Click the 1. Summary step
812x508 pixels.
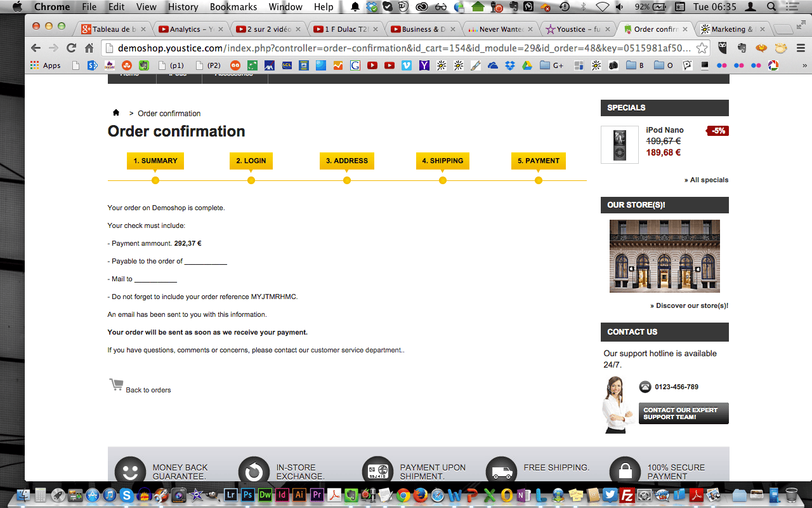pyautogui.click(x=155, y=161)
